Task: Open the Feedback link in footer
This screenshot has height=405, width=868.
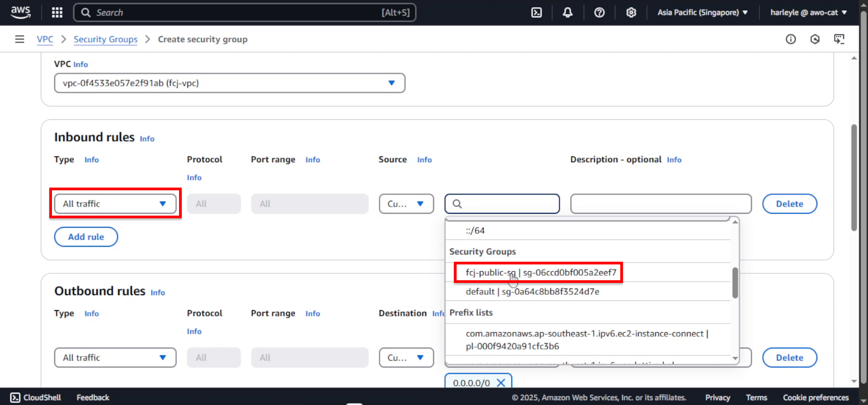Action: [x=93, y=397]
